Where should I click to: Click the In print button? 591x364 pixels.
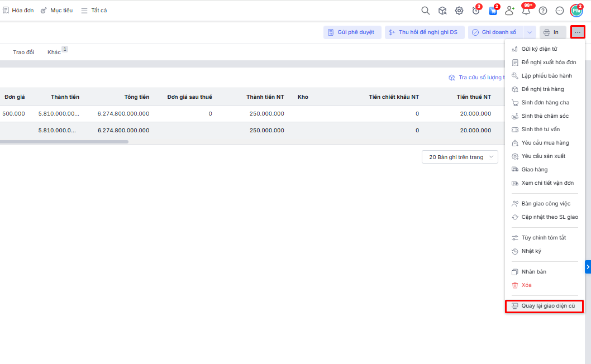(551, 32)
